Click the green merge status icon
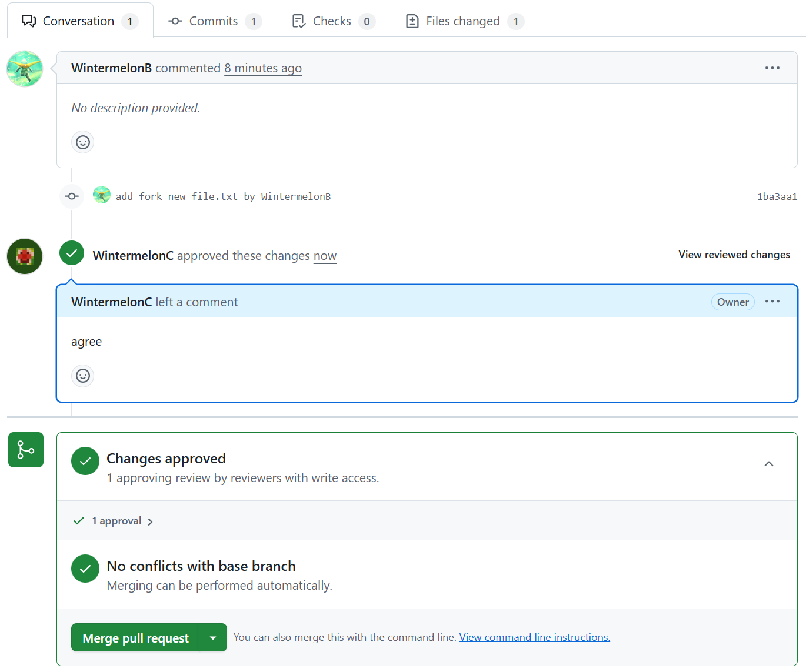806x672 pixels. pos(26,450)
